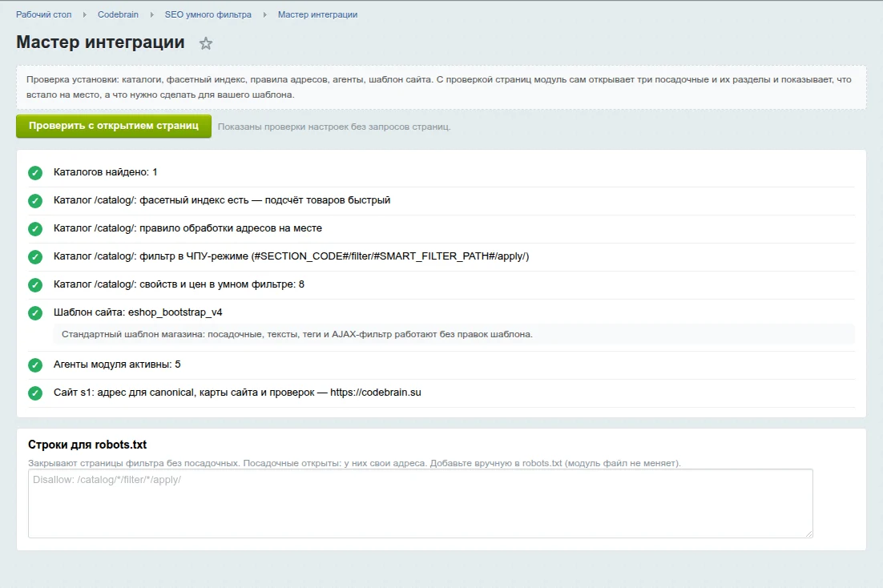
Task: Click check icon beside 'Шаблон сайта' row
Action: click(x=35, y=313)
